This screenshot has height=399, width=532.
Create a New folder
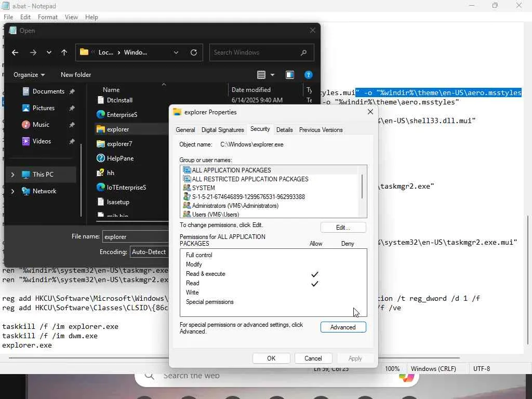(76, 75)
